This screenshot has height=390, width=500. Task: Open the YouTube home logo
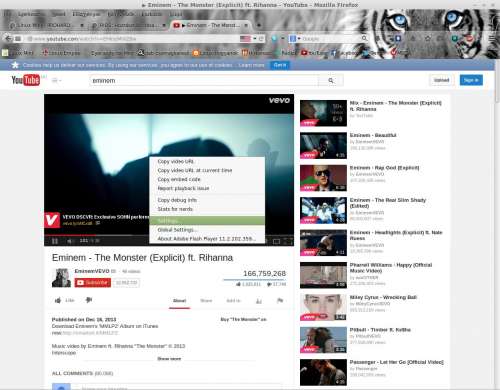[25, 80]
